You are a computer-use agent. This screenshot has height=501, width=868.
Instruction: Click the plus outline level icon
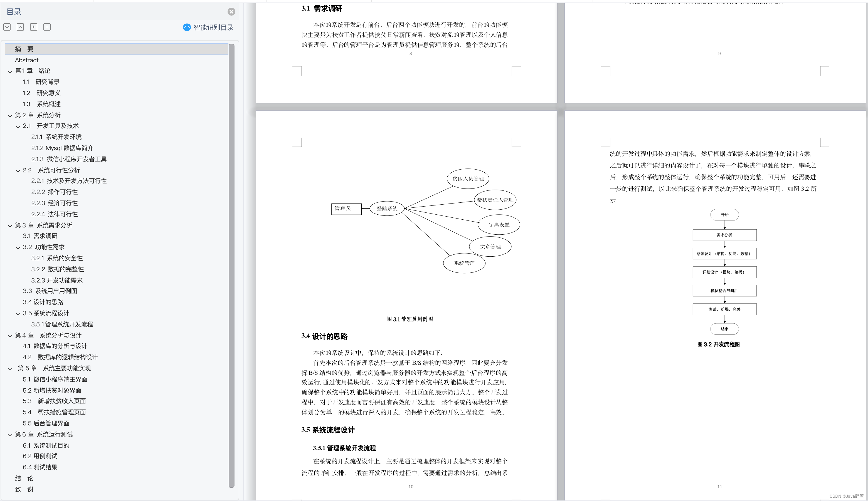click(33, 27)
